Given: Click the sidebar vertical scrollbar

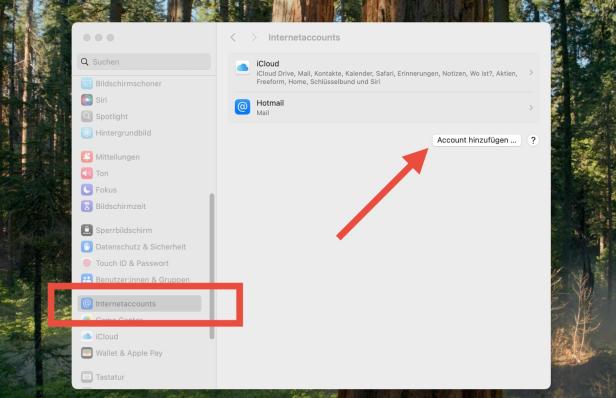Looking at the screenshot, I should click(x=212, y=266).
